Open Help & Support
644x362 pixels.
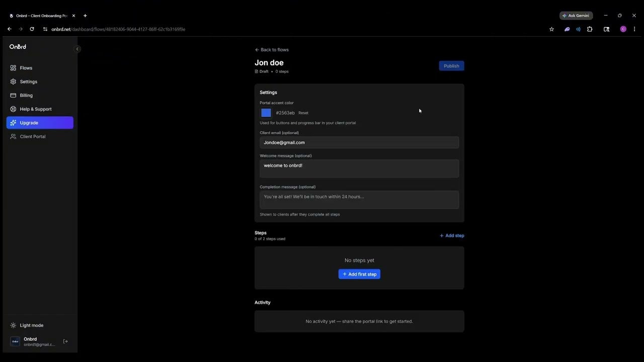pyautogui.click(x=40, y=109)
